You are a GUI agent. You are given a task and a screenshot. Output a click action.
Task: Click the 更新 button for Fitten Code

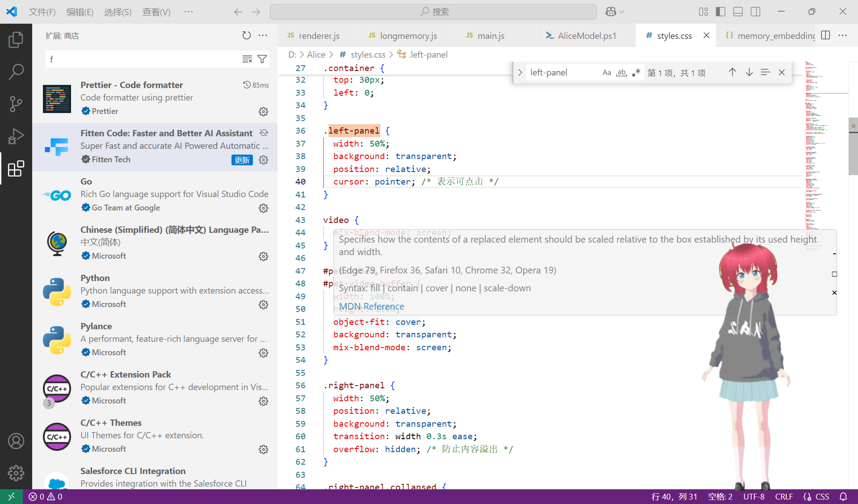pyautogui.click(x=242, y=160)
